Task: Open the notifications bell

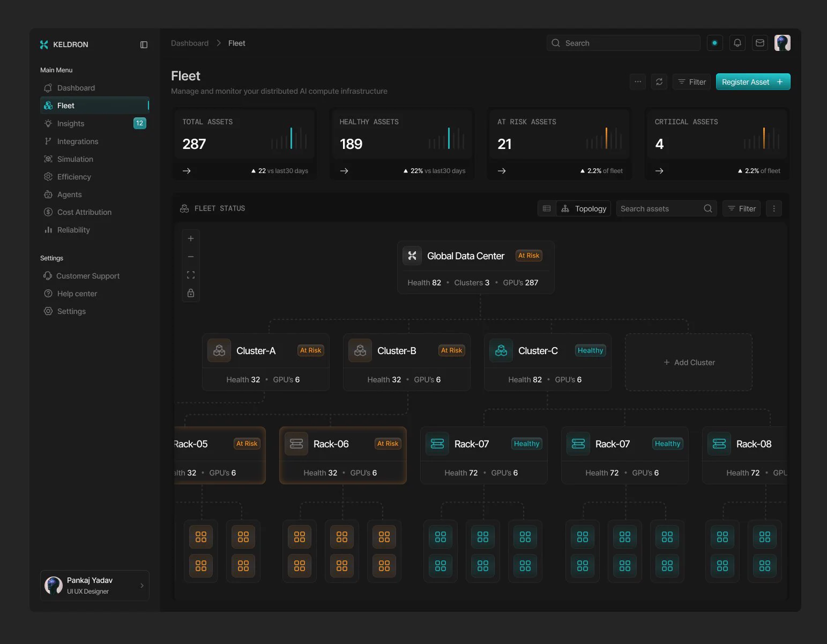Action: 737,43
